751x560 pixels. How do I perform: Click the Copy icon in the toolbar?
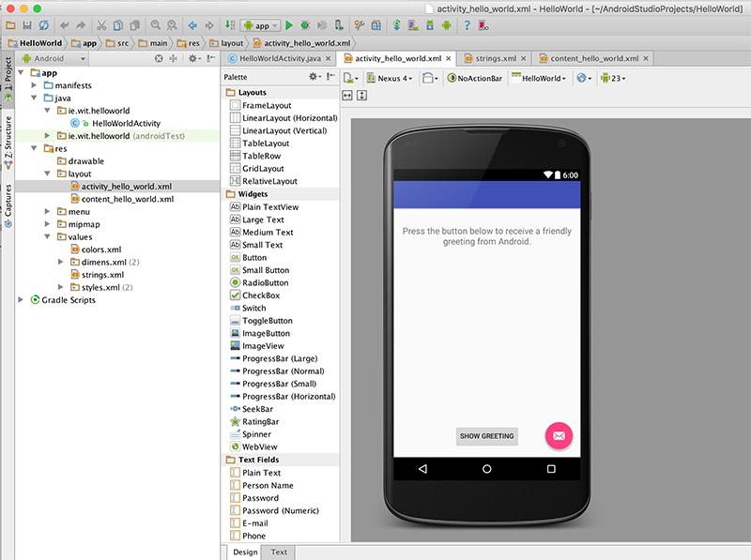click(118, 25)
